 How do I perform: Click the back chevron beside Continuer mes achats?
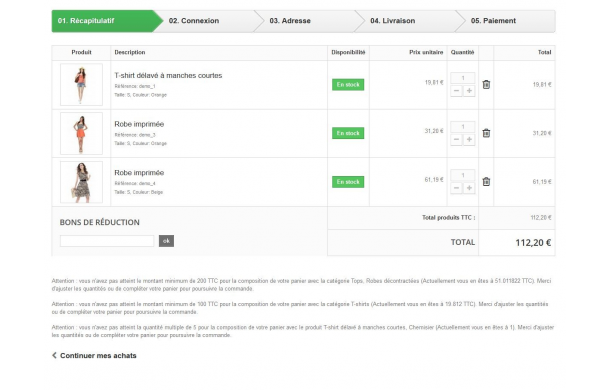(x=54, y=355)
